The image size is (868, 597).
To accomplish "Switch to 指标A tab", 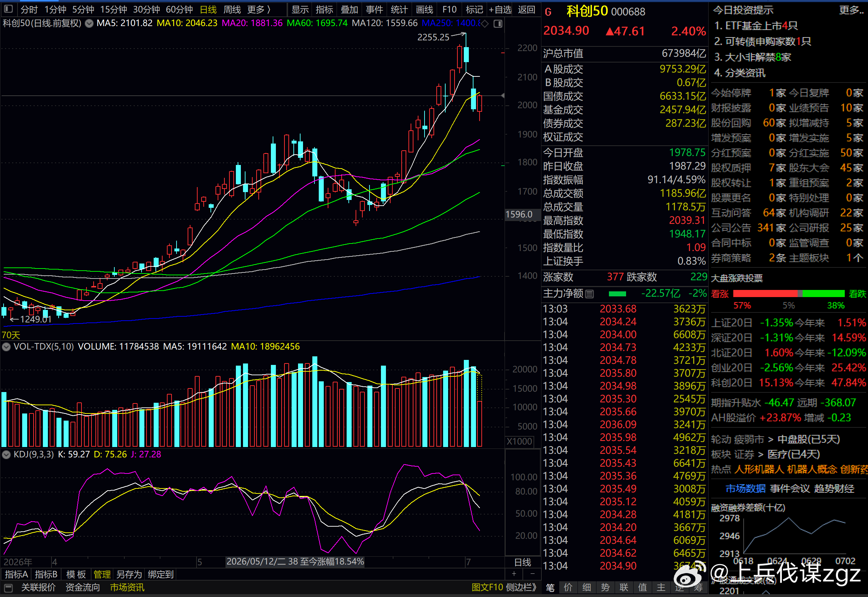I will point(16,574).
